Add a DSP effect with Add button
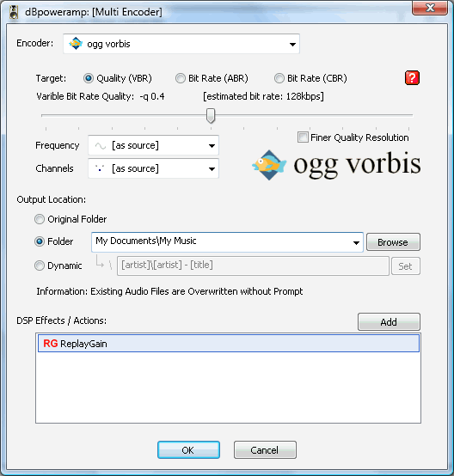Viewport: 454px width, 476px height. (389, 322)
